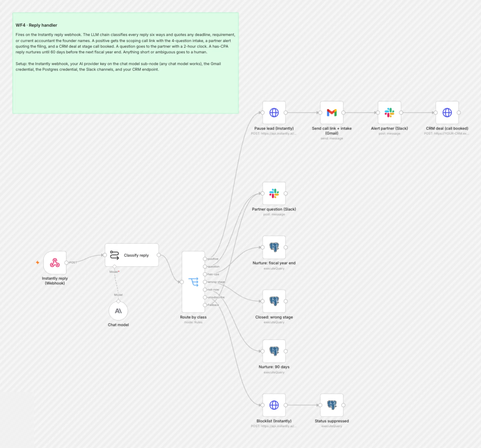Viewport: 481px width, 448px height.
Task: Select the CRM deal (call booked) node
Action: (447, 113)
